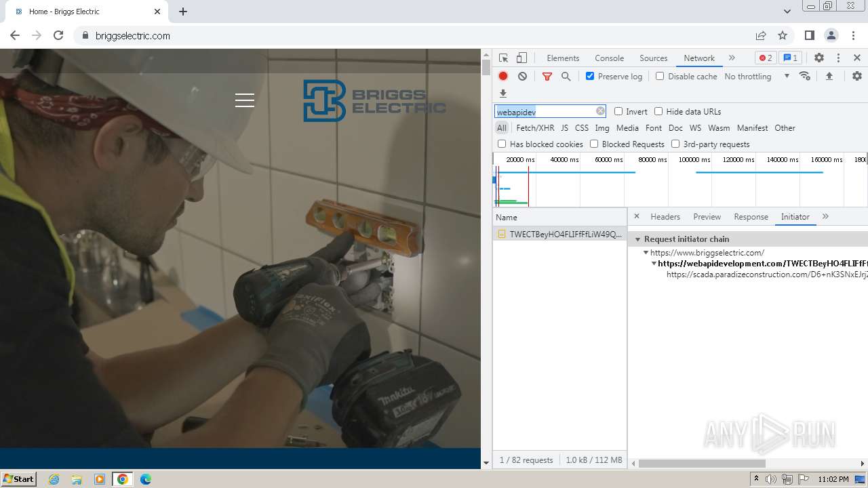Open the Chrome profile avatar
Image resolution: width=868 pixels, height=488 pixels.
(831, 35)
